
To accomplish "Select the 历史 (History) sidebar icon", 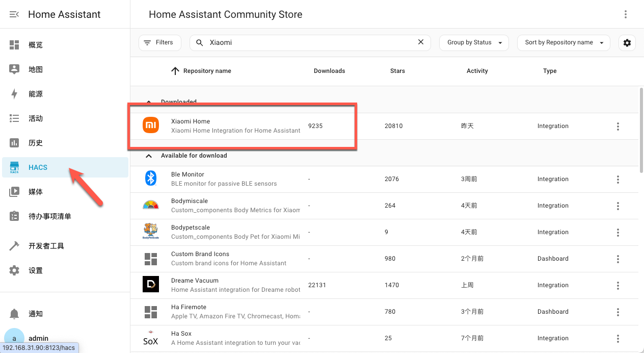I will [14, 143].
